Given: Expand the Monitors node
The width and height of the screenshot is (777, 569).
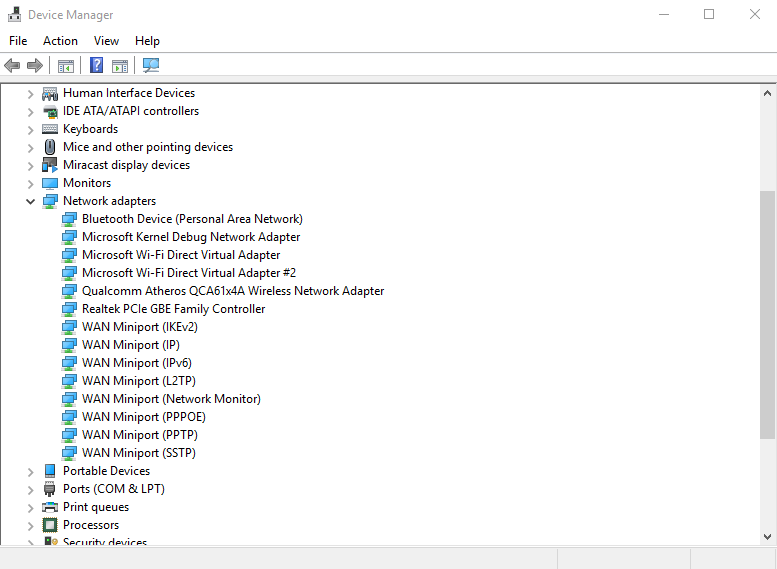Looking at the screenshot, I should pyautogui.click(x=30, y=184).
